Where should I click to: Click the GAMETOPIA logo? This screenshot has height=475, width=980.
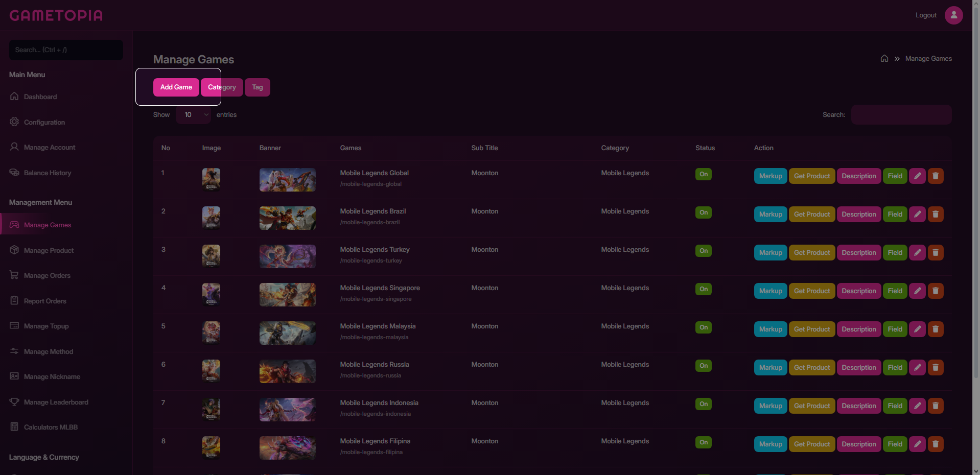pyautogui.click(x=56, y=15)
